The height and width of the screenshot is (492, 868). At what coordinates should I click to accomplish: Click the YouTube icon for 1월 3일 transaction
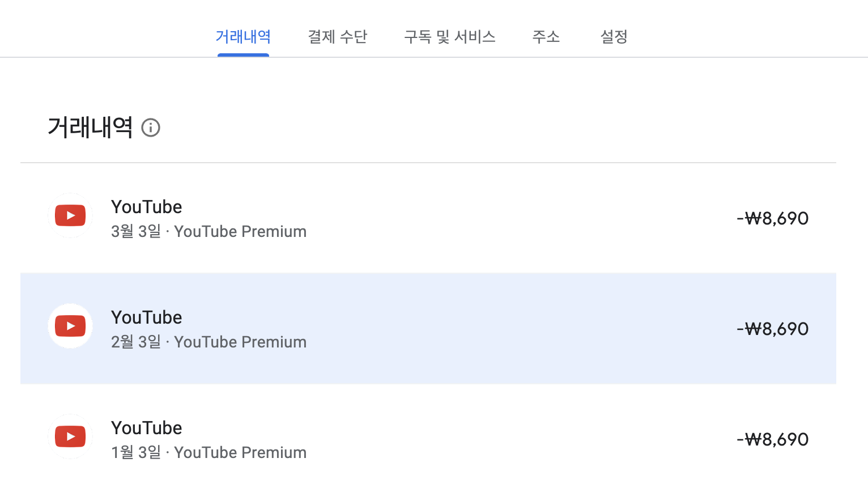pyautogui.click(x=70, y=436)
